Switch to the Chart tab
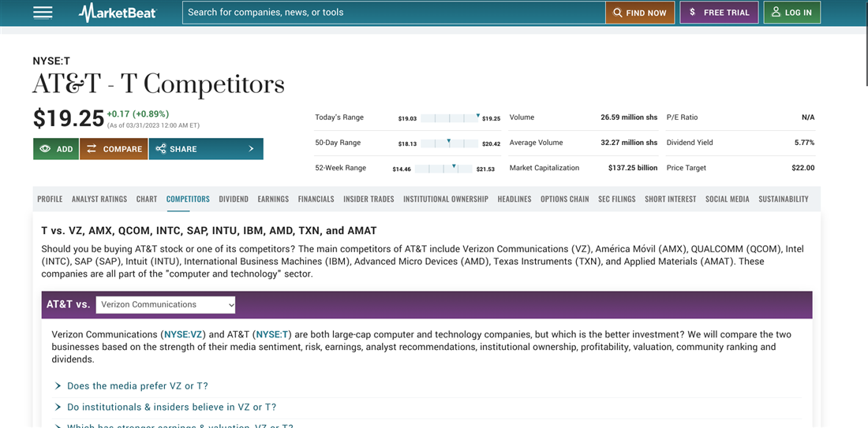868x428 pixels. (147, 199)
